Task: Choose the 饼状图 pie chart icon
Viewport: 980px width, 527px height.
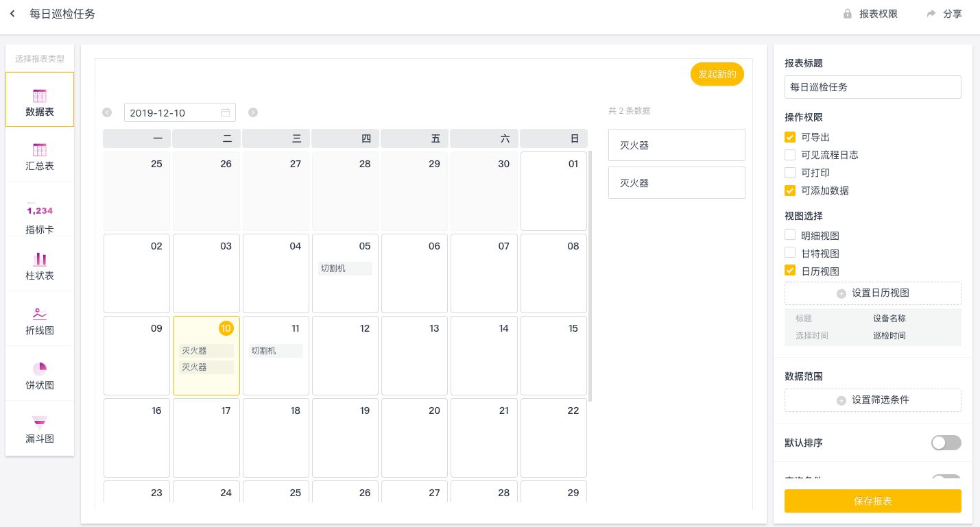Action: click(40, 369)
